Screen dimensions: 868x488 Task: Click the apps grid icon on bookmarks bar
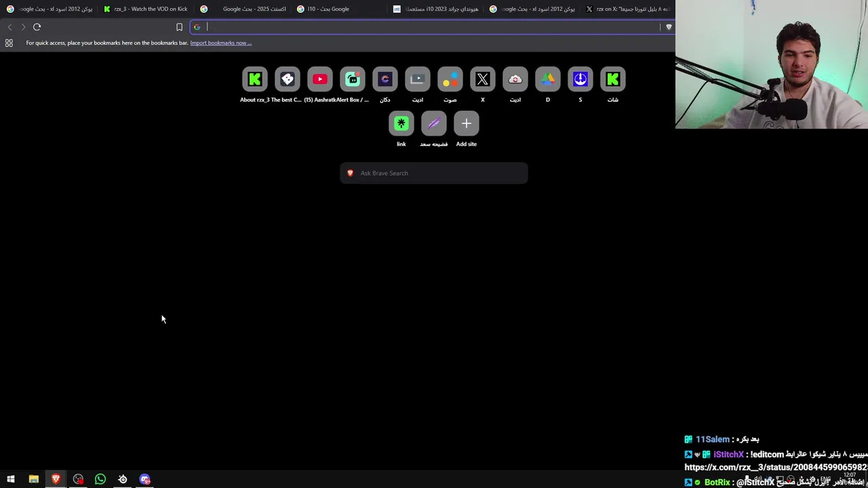pyautogui.click(x=9, y=43)
